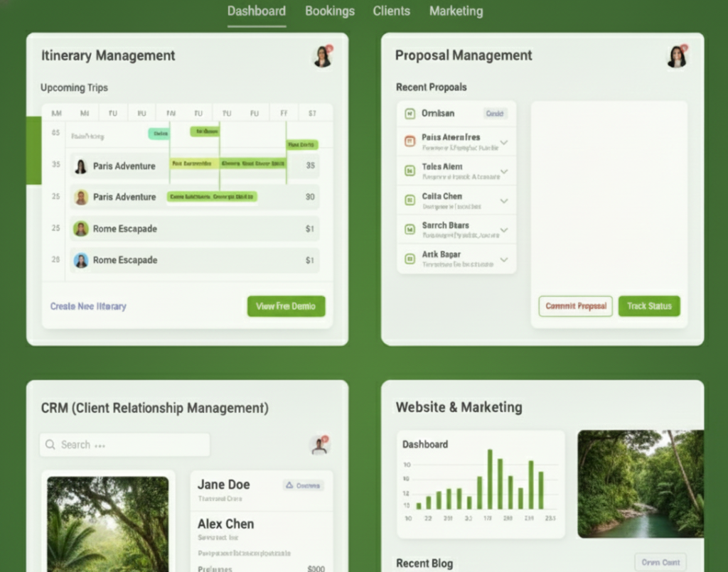Click the search magnifier icon in CRM
The width and height of the screenshot is (728, 572).
(x=50, y=445)
